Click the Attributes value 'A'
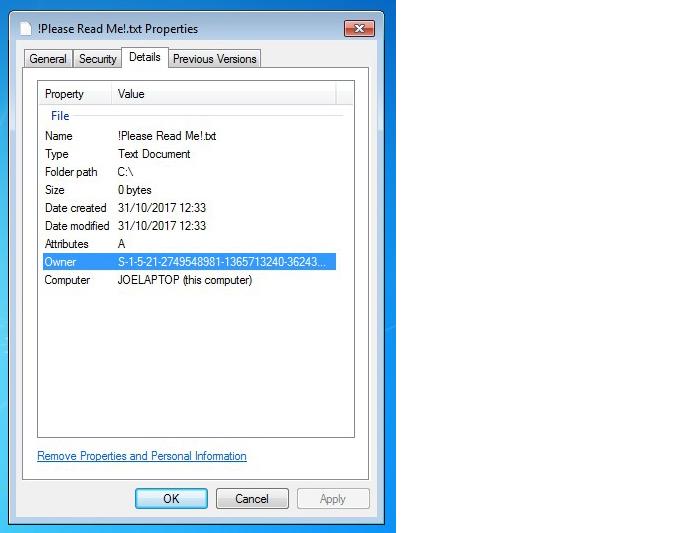The image size is (700, 533). (x=121, y=244)
